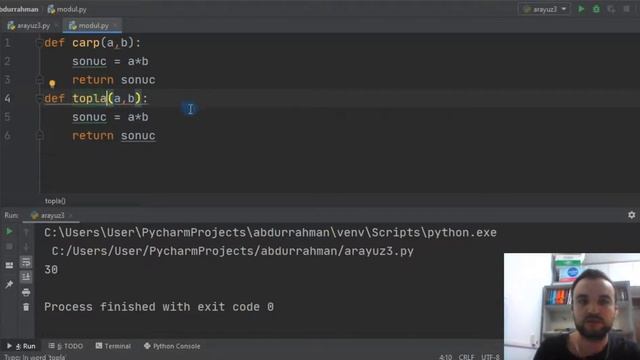The width and height of the screenshot is (640, 360).
Task: Close the arayuz3 Run panel tab
Action: (71, 216)
